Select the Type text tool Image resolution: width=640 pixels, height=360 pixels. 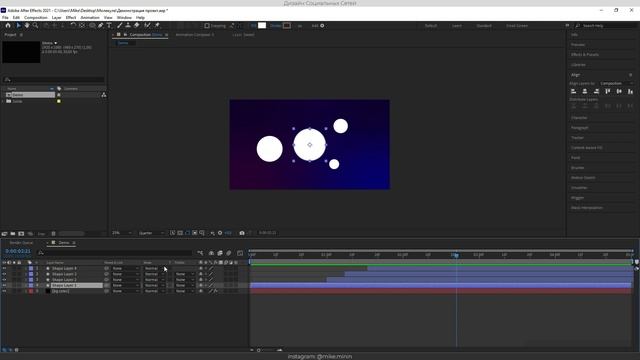(109, 25)
